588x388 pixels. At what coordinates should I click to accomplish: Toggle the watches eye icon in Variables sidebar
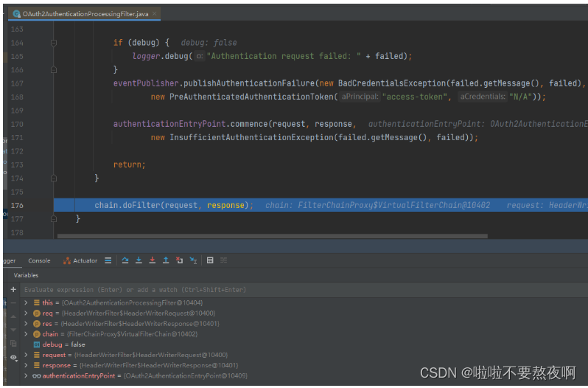click(x=13, y=357)
